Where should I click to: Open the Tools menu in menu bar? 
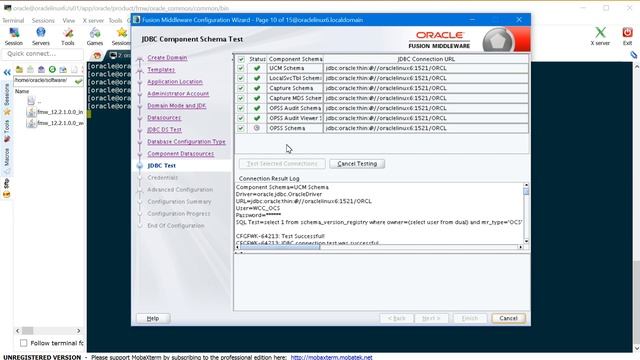[116, 20]
